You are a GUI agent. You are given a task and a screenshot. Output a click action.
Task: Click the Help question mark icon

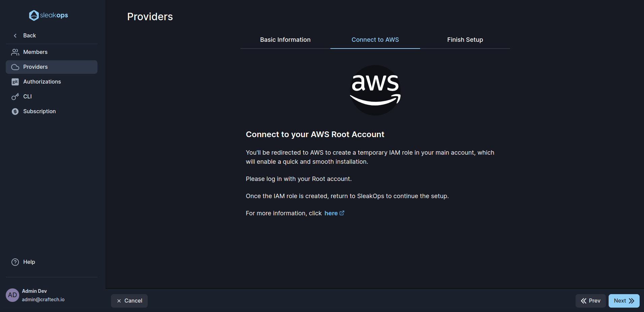pos(15,262)
